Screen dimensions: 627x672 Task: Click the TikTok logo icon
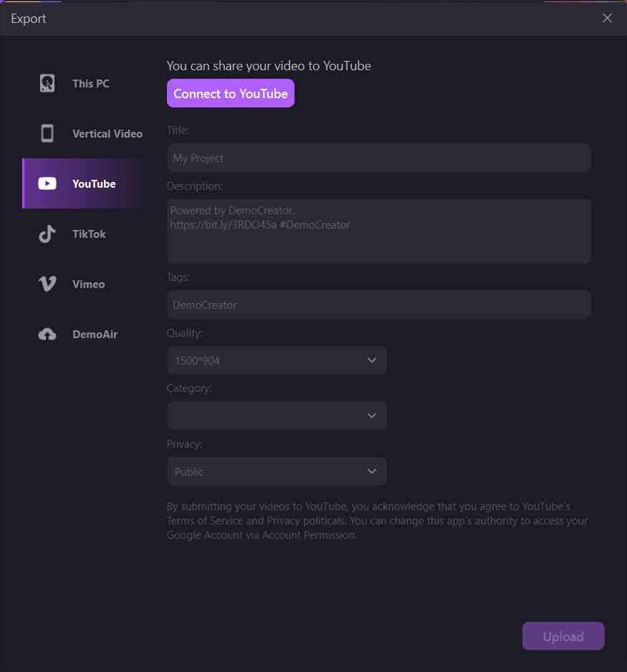coord(47,234)
